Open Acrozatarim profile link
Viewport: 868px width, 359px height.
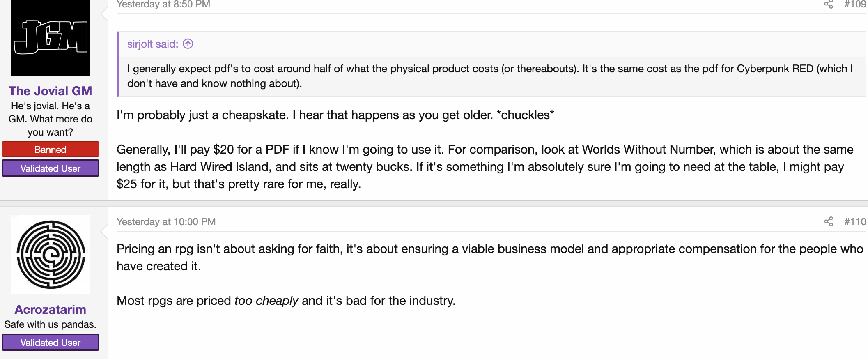pos(51,309)
